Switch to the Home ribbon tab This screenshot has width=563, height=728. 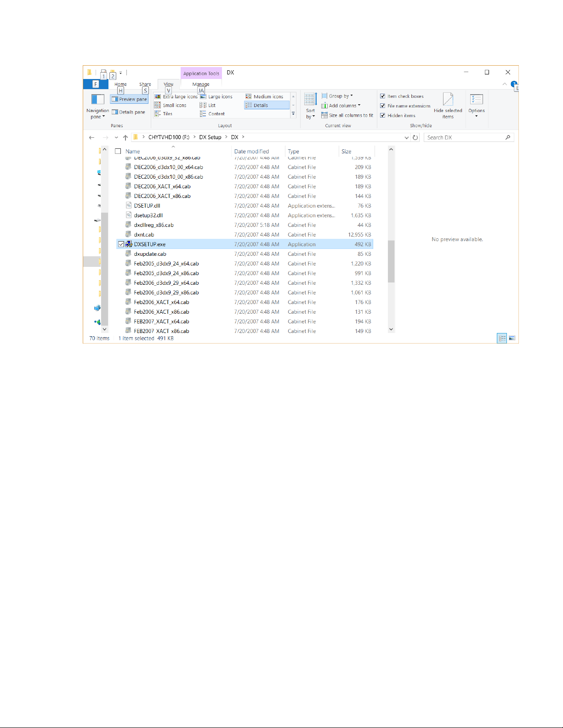click(x=120, y=84)
